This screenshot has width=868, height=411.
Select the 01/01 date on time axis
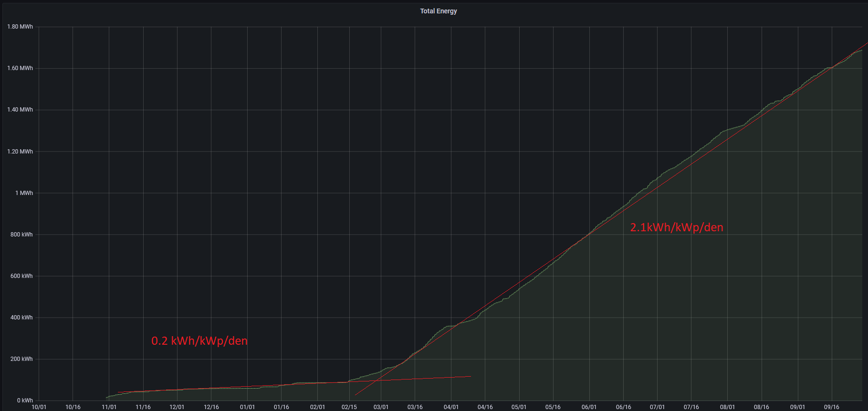point(247,407)
